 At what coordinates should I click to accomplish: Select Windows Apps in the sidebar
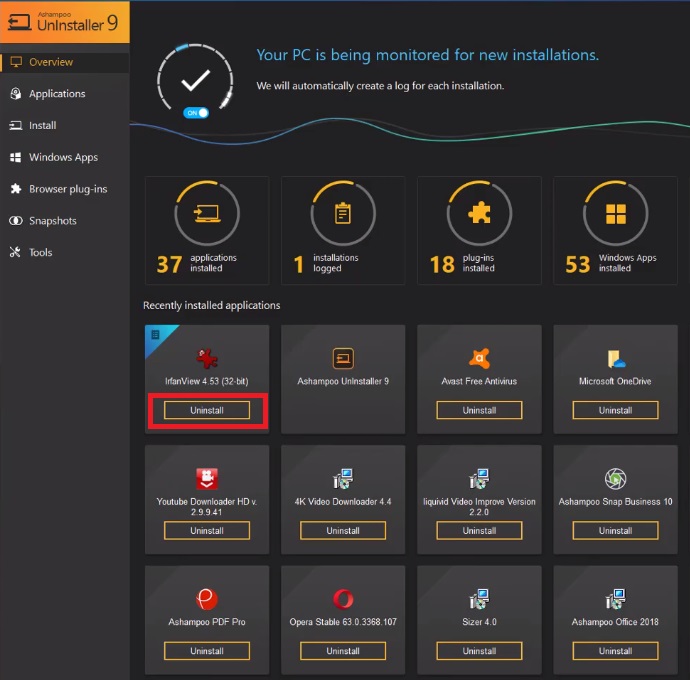point(63,157)
